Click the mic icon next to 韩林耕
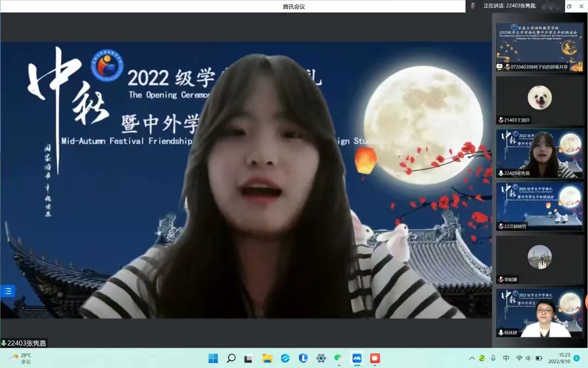This screenshot has width=588, height=368. tap(501, 333)
